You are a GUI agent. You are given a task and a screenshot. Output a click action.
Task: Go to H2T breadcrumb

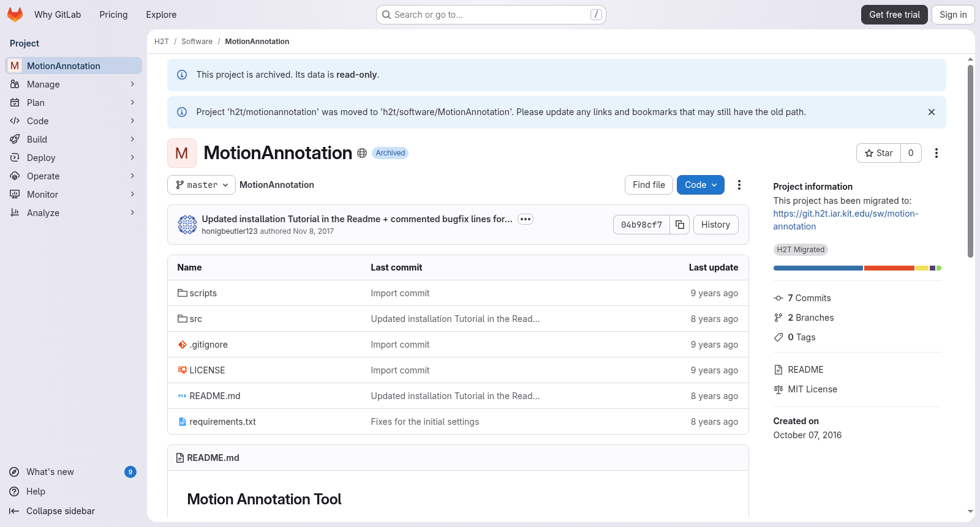pyautogui.click(x=162, y=42)
